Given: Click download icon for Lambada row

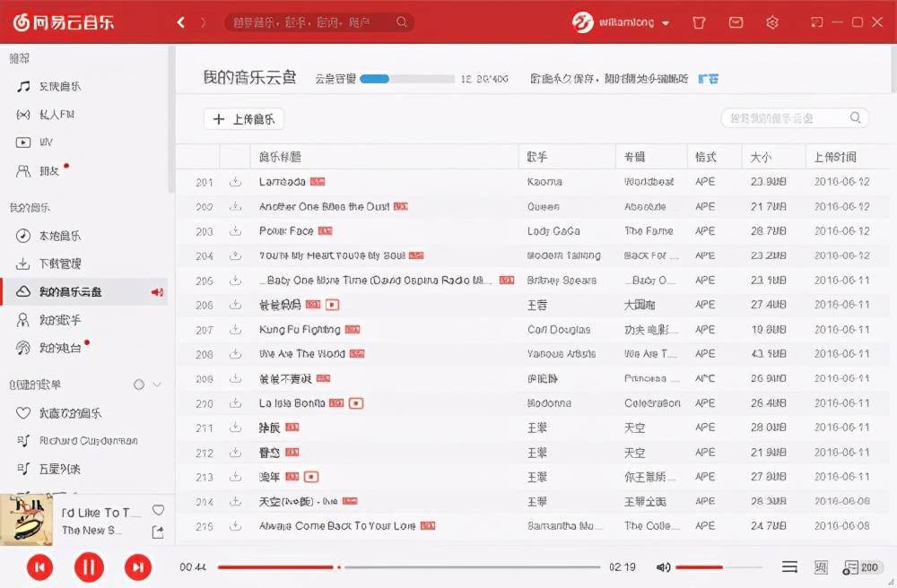Looking at the screenshot, I should (x=235, y=182).
